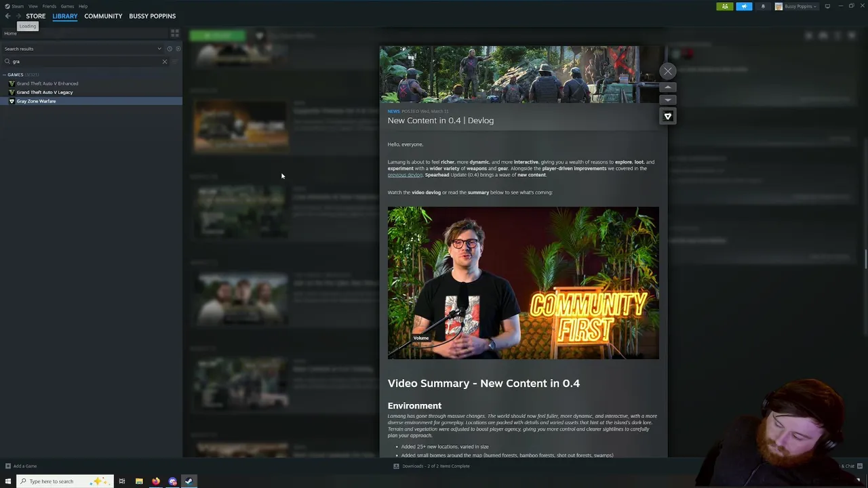
Task: Click the ready-to-play filter icon
Action: pyautogui.click(x=178, y=49)
